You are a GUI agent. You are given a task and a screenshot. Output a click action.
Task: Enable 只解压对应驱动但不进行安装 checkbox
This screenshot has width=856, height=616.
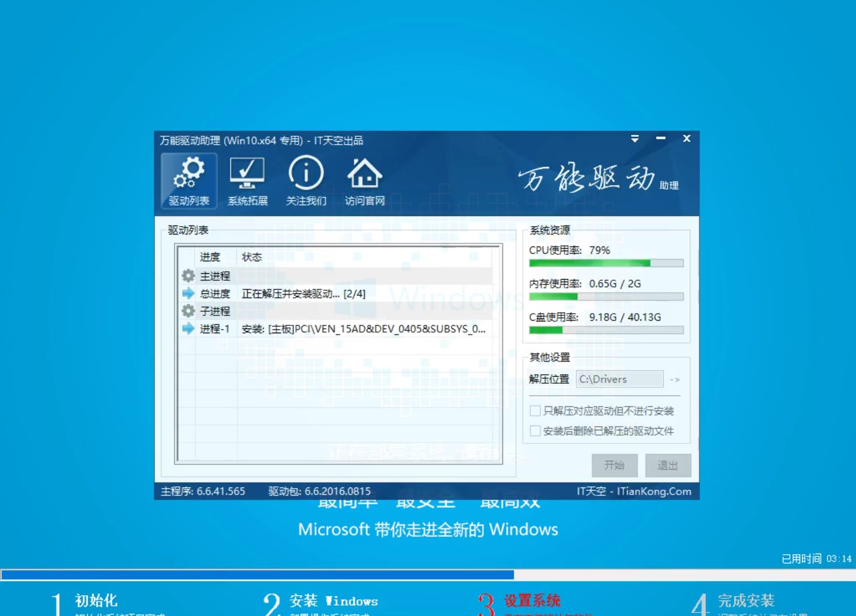535,411
